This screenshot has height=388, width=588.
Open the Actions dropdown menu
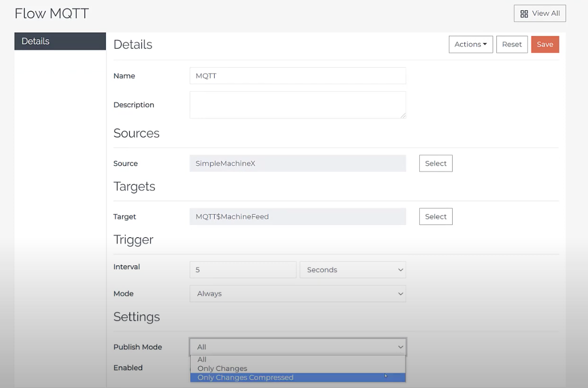tap(470, 44)
